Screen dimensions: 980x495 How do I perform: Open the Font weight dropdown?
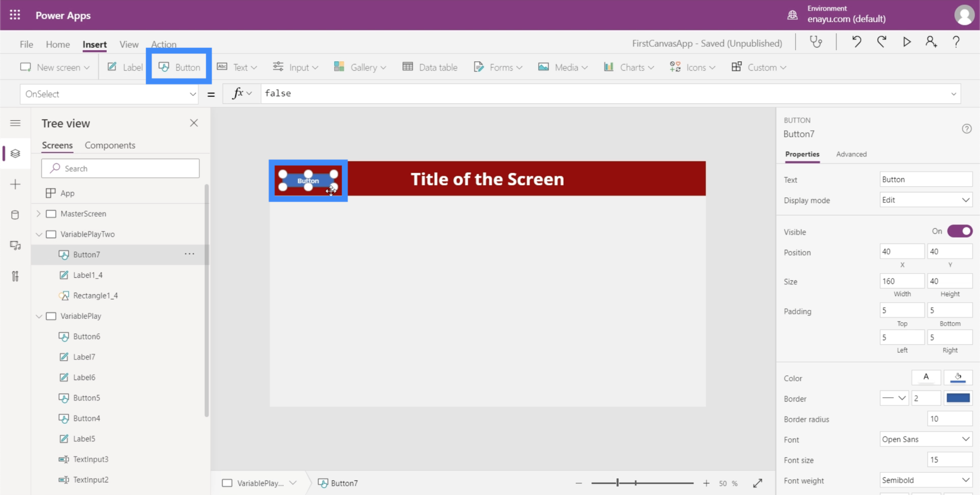tap(926, 480)
